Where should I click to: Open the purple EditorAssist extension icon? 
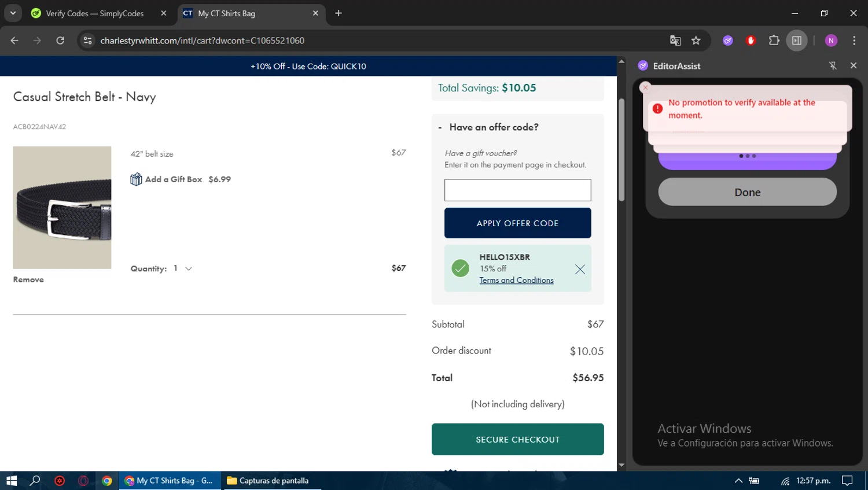click(x=728, y=40)
